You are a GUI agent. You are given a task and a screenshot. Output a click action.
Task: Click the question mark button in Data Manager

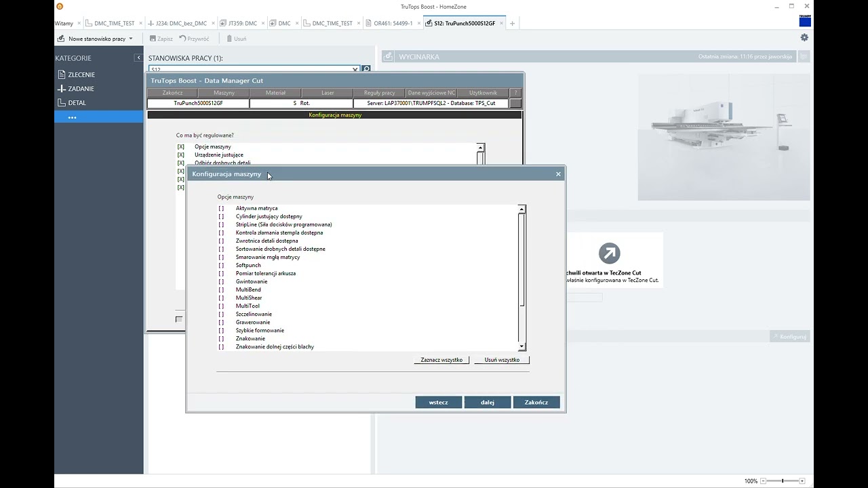(515, 93)
